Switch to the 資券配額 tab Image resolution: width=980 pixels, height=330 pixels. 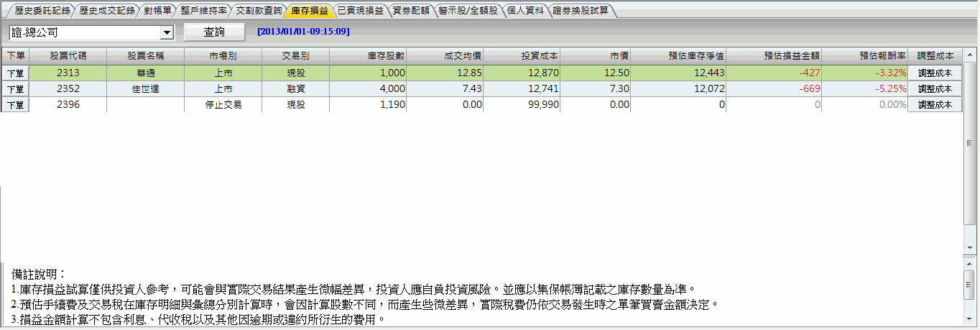pyautogui.click(x=410, y=11)
